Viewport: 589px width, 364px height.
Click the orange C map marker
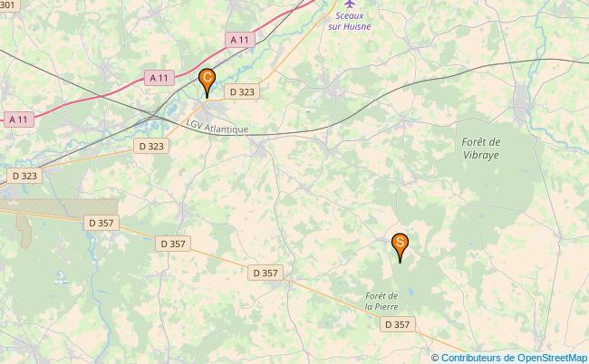click(x=207, y=82)
